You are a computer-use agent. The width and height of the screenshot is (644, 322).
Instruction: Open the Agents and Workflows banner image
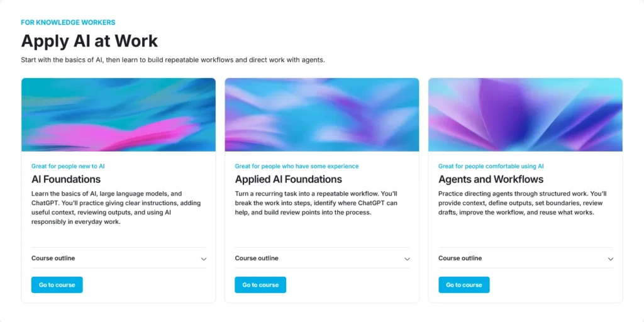pyautogui.click(x=525, y=114)
